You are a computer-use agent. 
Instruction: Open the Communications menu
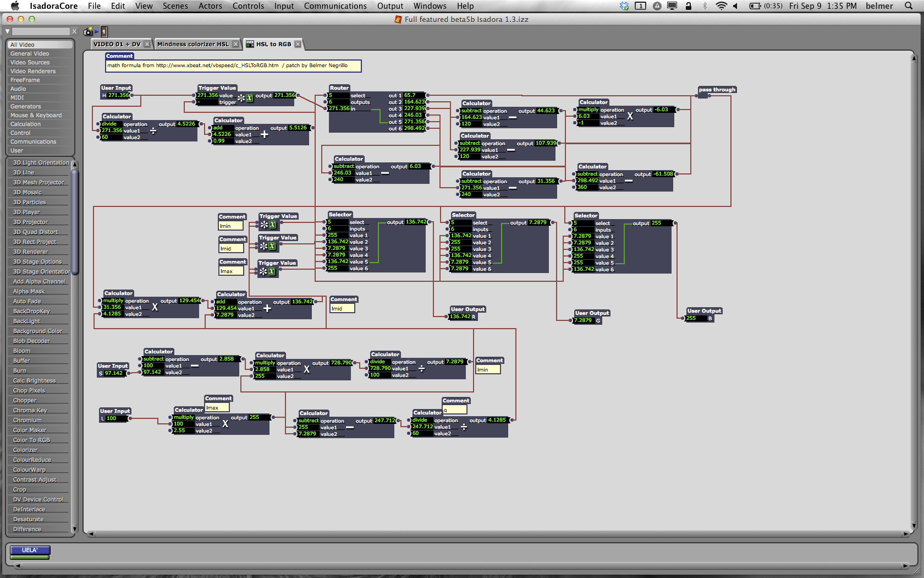(x=335, y=6)
